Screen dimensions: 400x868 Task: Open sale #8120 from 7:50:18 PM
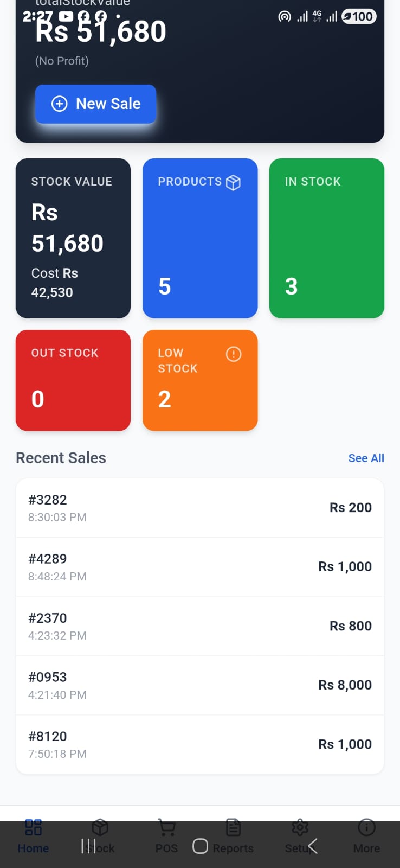[x=200, y=744]
